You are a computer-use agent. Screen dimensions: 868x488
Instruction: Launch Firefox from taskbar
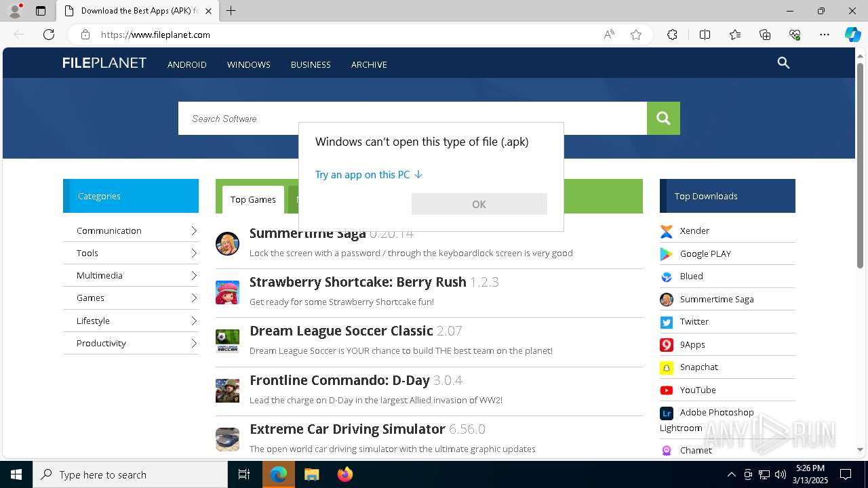tap(344, 474)
